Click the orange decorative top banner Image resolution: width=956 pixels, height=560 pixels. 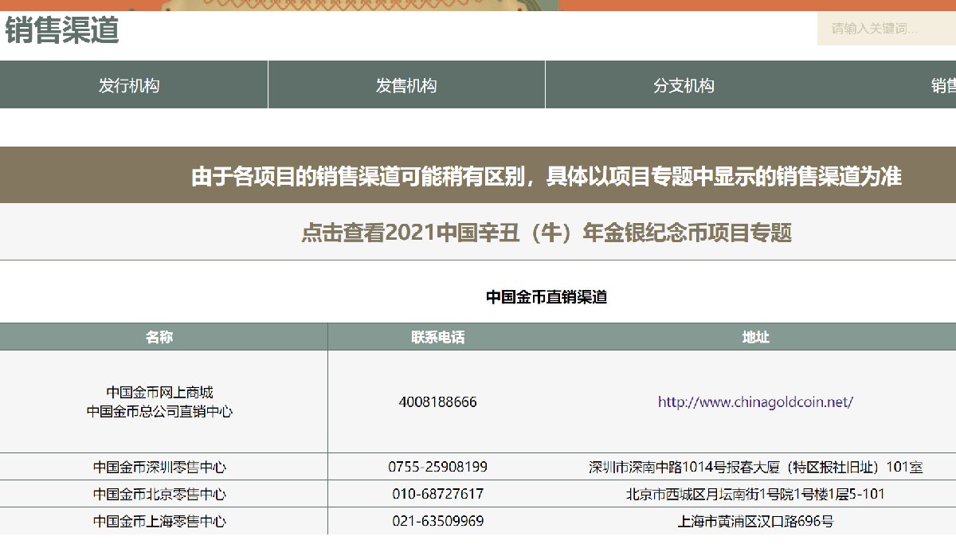[x=478, y=6]
